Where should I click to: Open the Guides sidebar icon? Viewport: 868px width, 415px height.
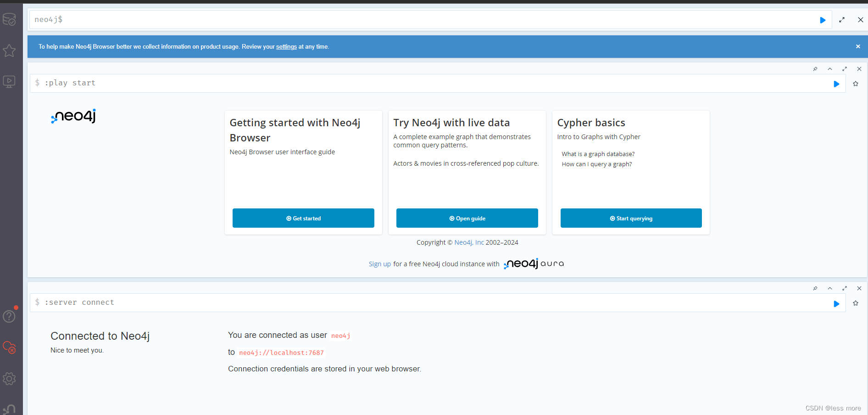point(9,82)
